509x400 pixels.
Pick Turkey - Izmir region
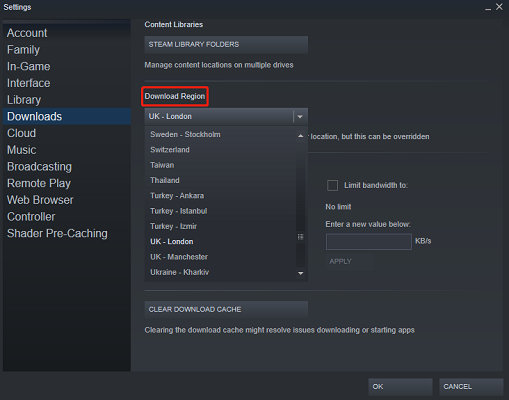tap(221, 226)
